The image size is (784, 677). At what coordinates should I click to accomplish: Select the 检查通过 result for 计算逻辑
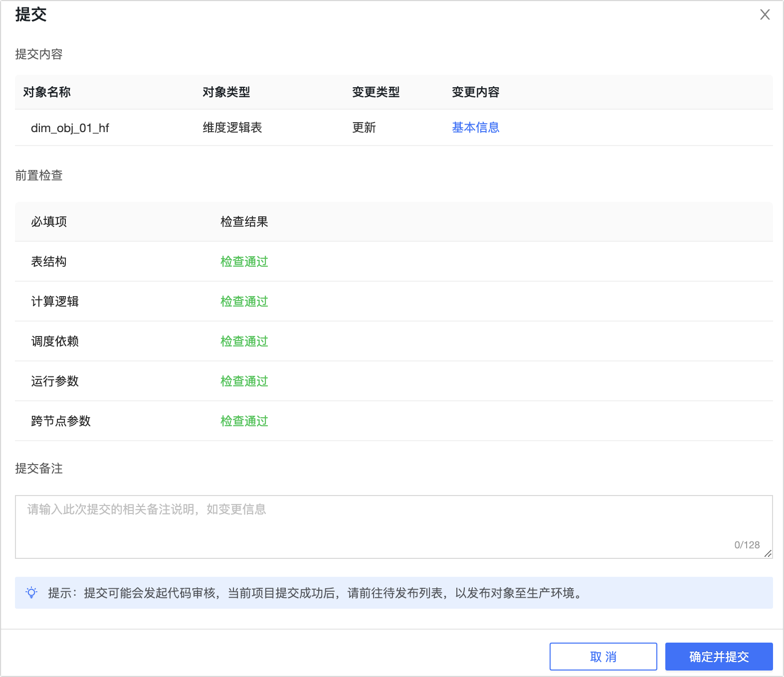pyautogui.click(x=244, y=302)
